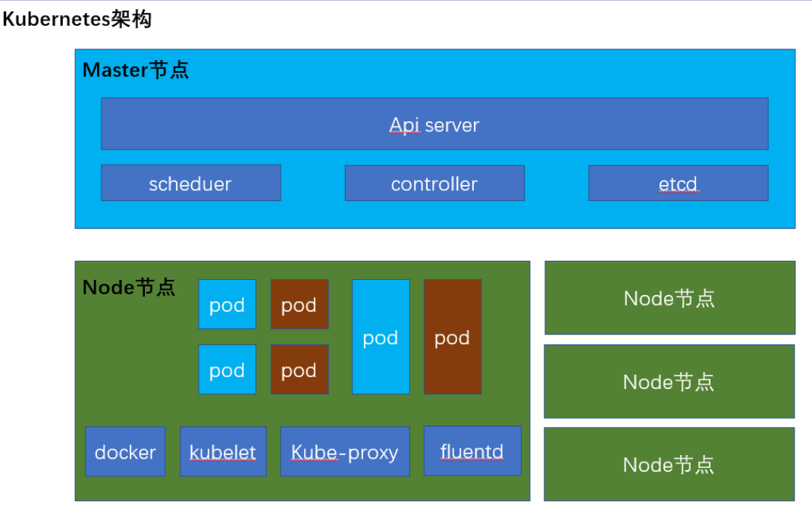Select the docker box
Screen dimensions: 812x518
(125, 451)
